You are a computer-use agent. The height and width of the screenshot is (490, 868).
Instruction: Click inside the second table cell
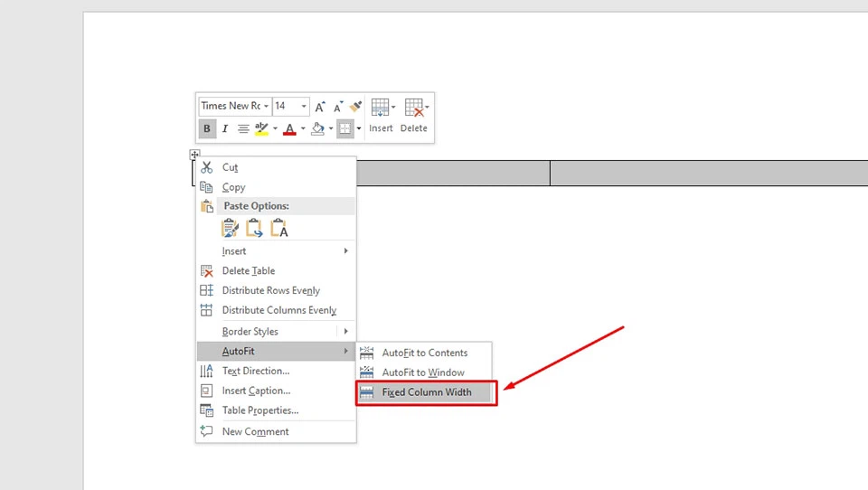(452, 173)
